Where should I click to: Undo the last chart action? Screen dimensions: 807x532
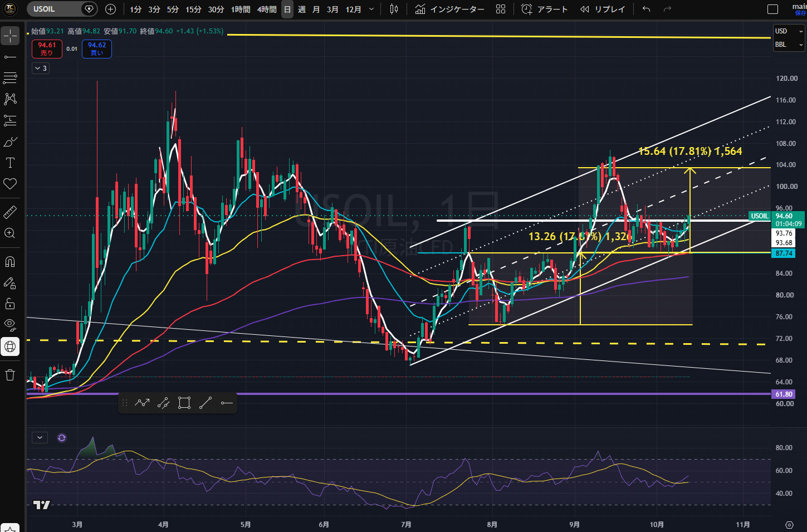(x=646, y=9)
